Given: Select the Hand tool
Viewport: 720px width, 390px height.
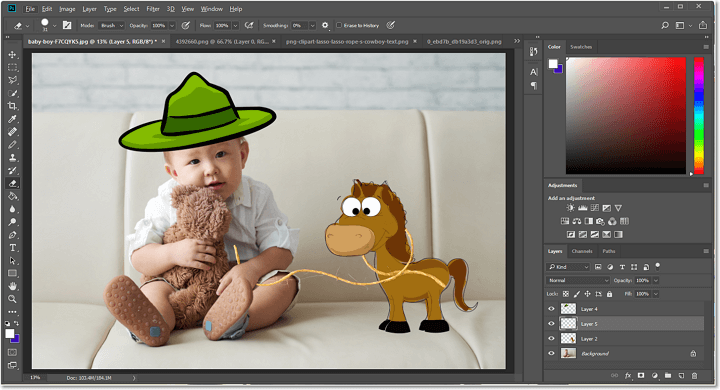Looking at the screenshot, I should click(x=12, y=286).
